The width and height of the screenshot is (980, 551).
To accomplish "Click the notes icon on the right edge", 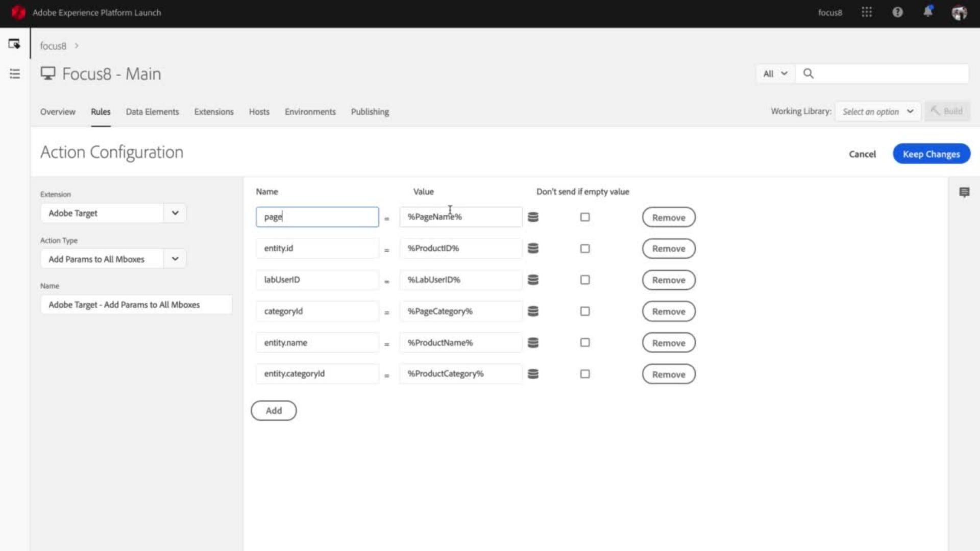I will 965,192.
